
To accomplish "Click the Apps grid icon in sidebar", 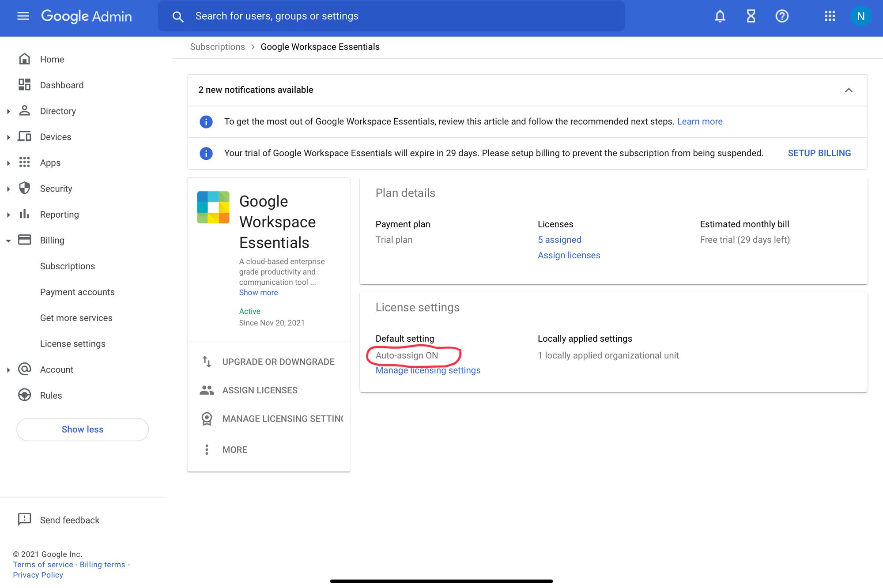I will [x=25, y=162].
